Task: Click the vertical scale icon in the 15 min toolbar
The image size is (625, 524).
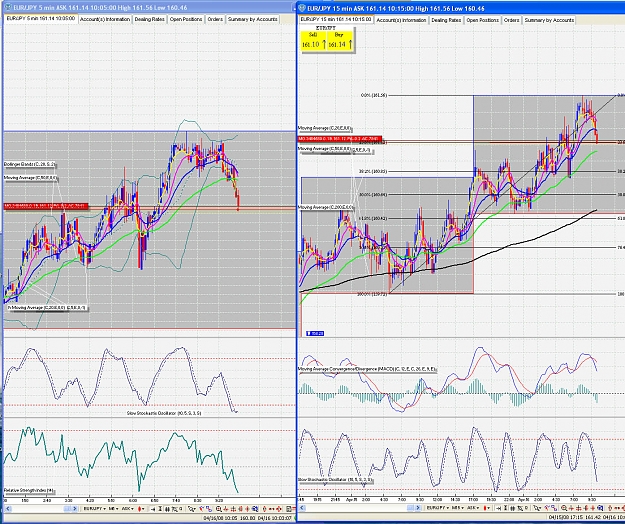Action: point(505,508)
